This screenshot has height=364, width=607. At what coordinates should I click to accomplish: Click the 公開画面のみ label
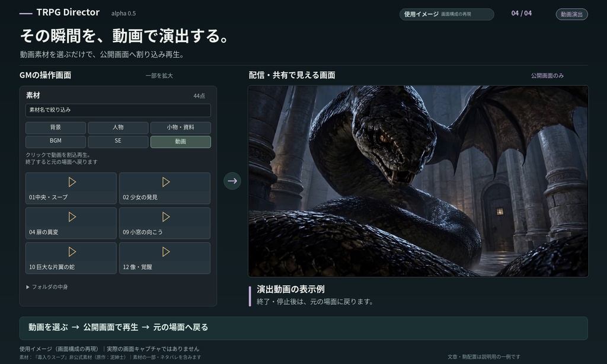click(x=547, y=76)
